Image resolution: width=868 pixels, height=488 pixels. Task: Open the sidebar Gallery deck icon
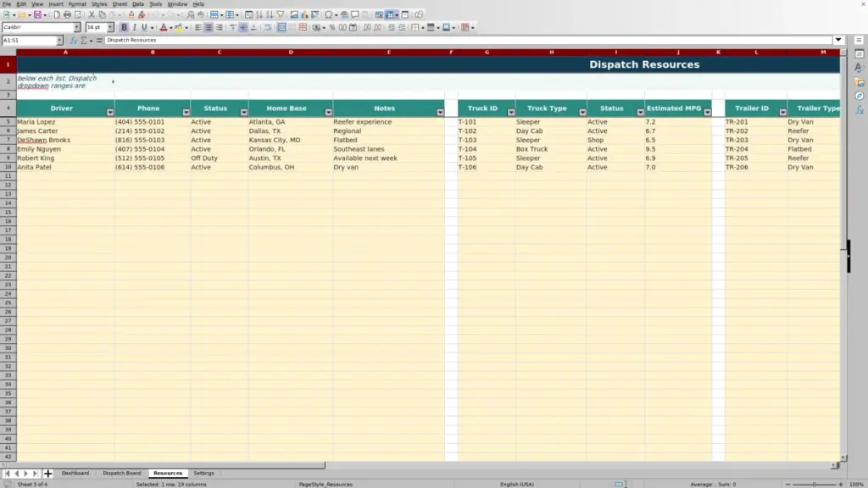(x=860, y=82)
